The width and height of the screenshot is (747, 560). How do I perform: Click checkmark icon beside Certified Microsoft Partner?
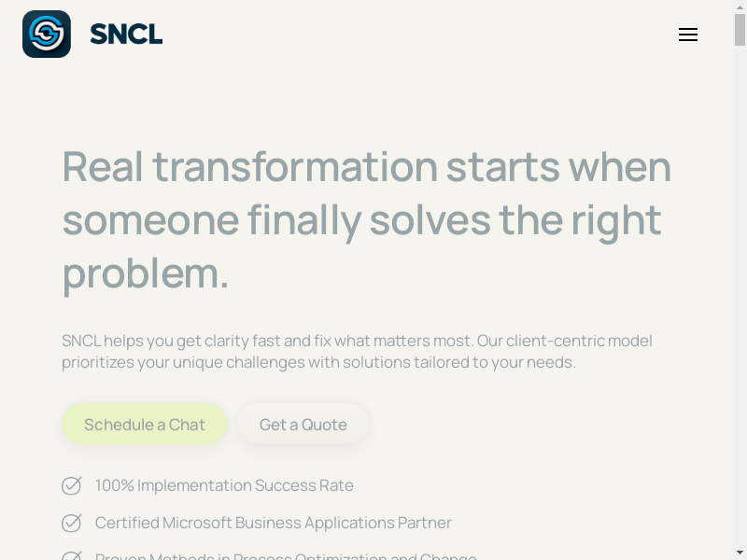pos(72,523)
